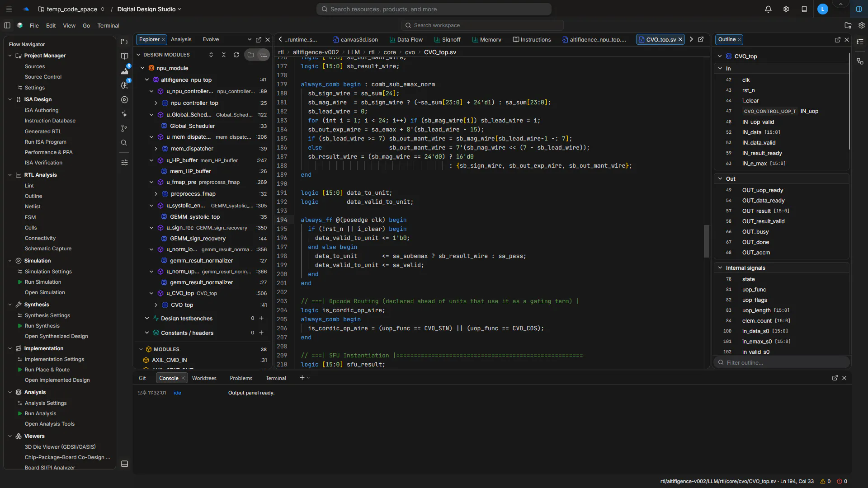Collapse the Project Manager section
This screenshot has height=488, width=868.
coord(10,56)
